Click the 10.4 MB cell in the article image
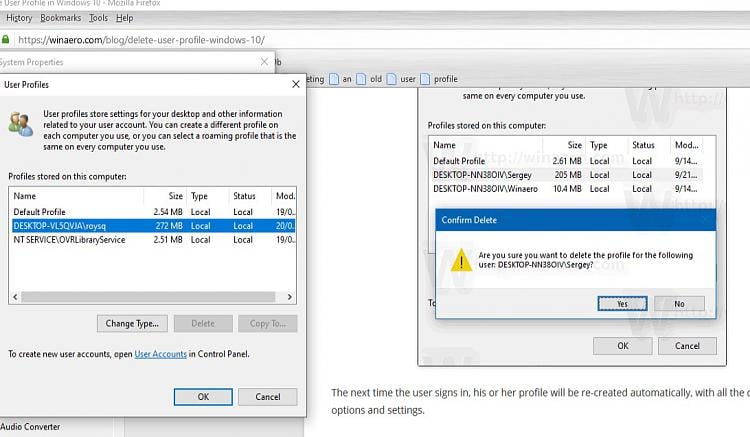The width and height of the screenshot is (750, 437). tap(567, 189)
